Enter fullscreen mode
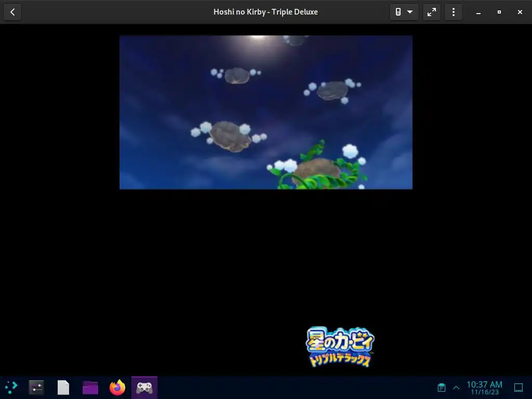532x399 pixels. [x=432, y=12]
